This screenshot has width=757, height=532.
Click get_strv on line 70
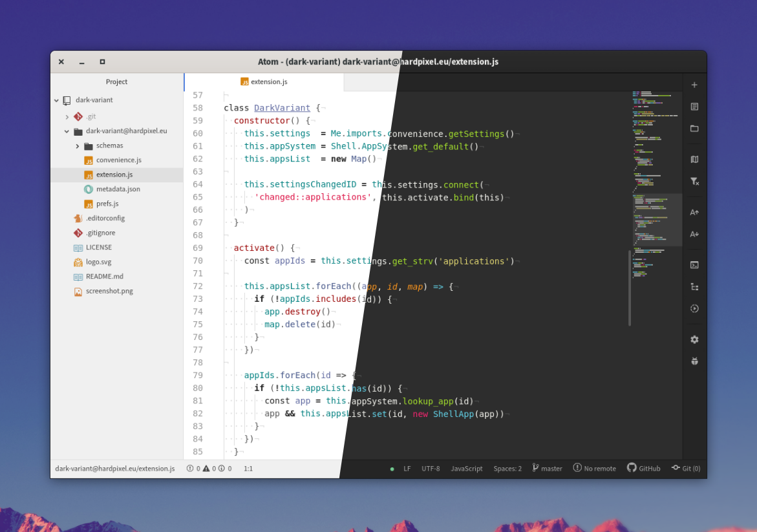[x=413, y=261]
